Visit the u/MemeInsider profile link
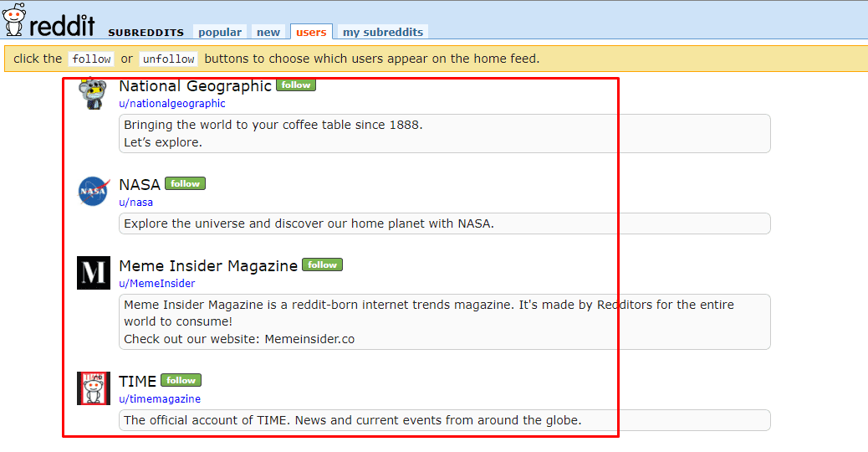The height and width of the screenshot is (452, 868). (156, 283)
